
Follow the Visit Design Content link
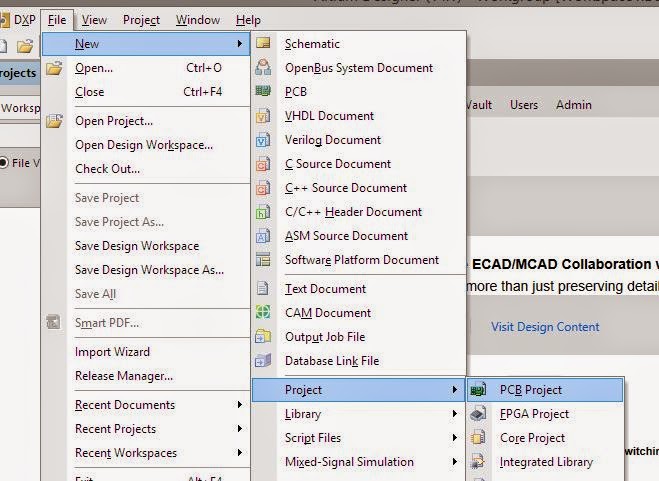point(545,327)
